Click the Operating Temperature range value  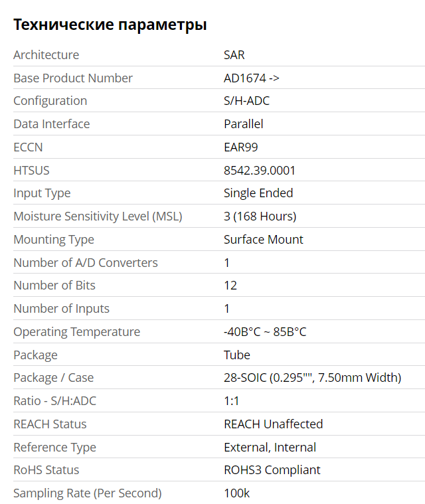[x=264, y=332]
